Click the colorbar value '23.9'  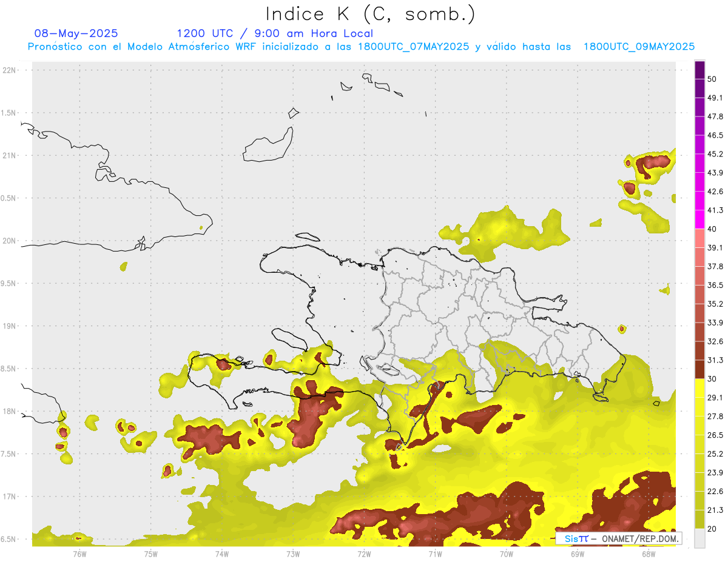tap(715, 473)
